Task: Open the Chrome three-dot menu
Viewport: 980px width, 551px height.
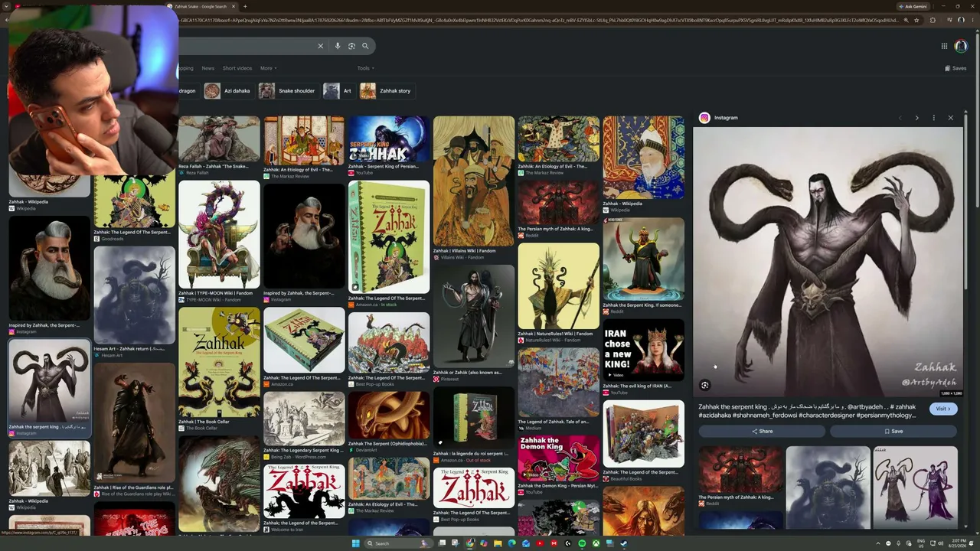Action: 972,21
